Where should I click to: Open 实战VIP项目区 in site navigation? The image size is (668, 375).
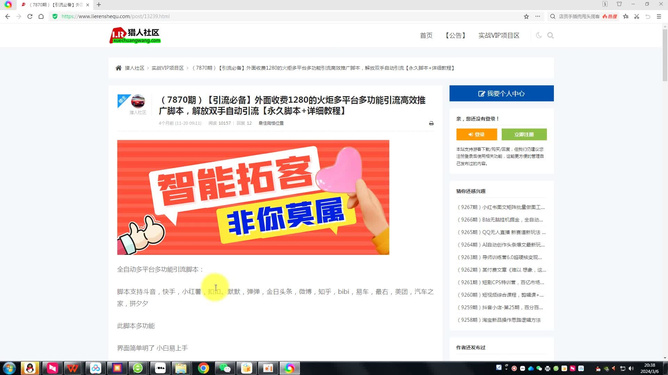point(499,35)
